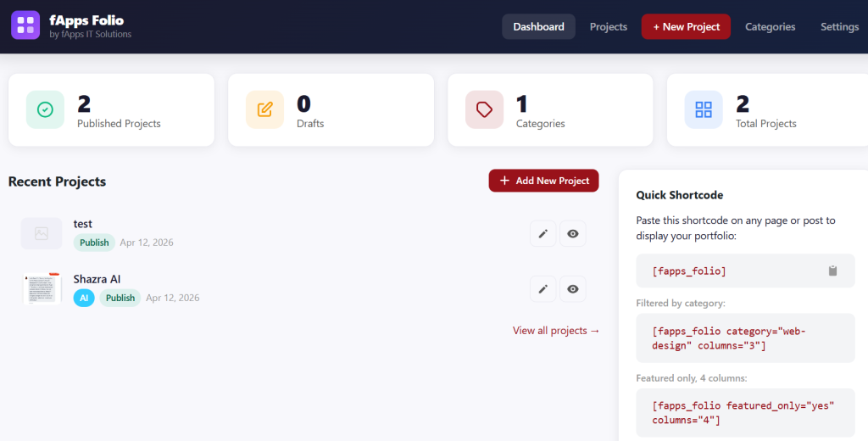The image size is (868, 441).
Task: Open the Dashboard tab
Action: pos(538,26)
